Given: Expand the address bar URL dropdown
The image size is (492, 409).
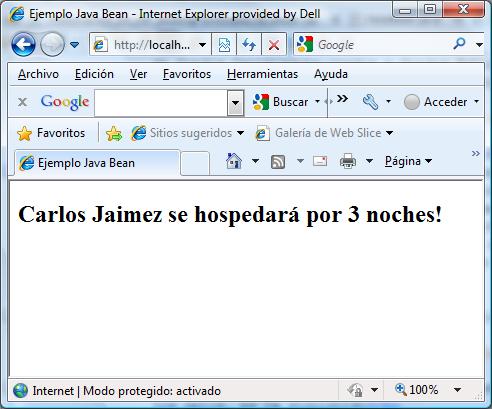Looking at the screenshot, I should pyautogui.click(x=202, y=45).
